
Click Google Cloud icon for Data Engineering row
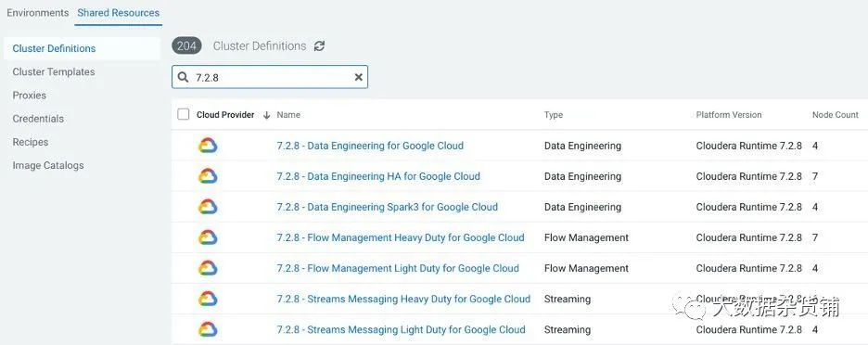[x=208, y=146]
